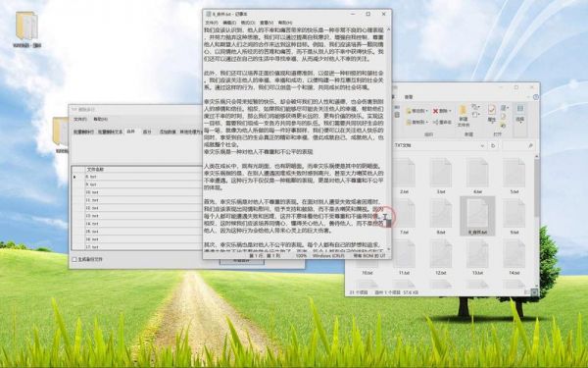
Task: Select 10.txt row in batch tool list
Action: pyautogui.click(x=136, y=192)
